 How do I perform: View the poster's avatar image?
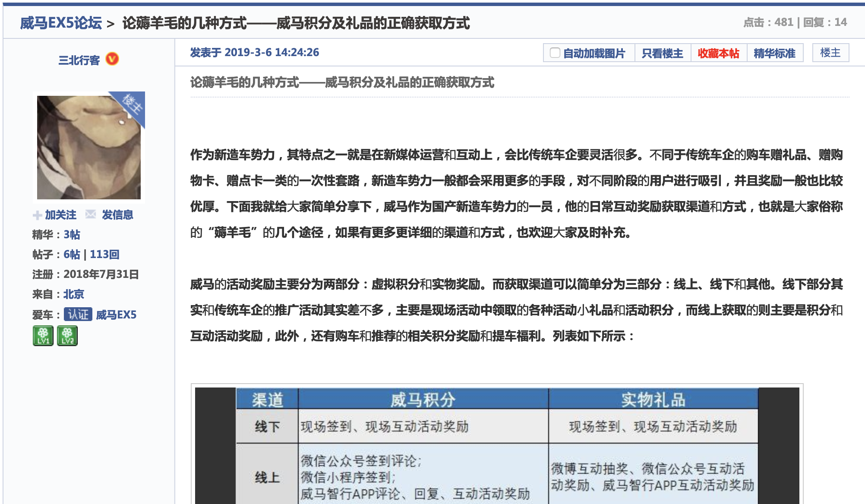pos(89,148)
